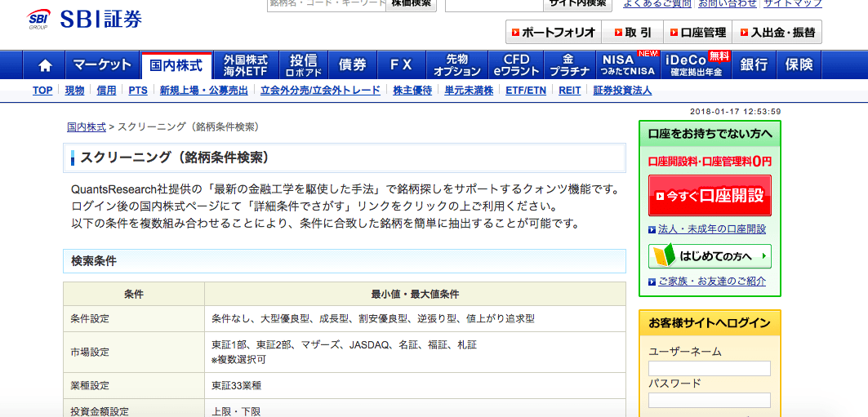Image resolution: width=868 pixels, height=417 pixels.
Task: Open the よくあるご質問 link
Action: coord(657,4)
